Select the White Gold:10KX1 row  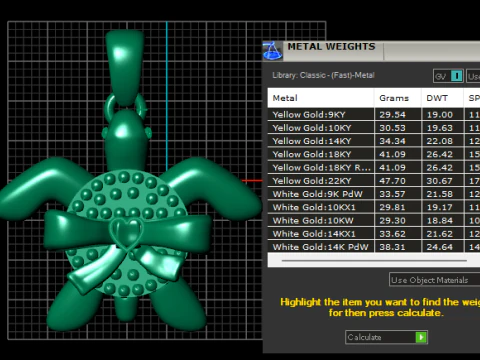pos(374,207)
